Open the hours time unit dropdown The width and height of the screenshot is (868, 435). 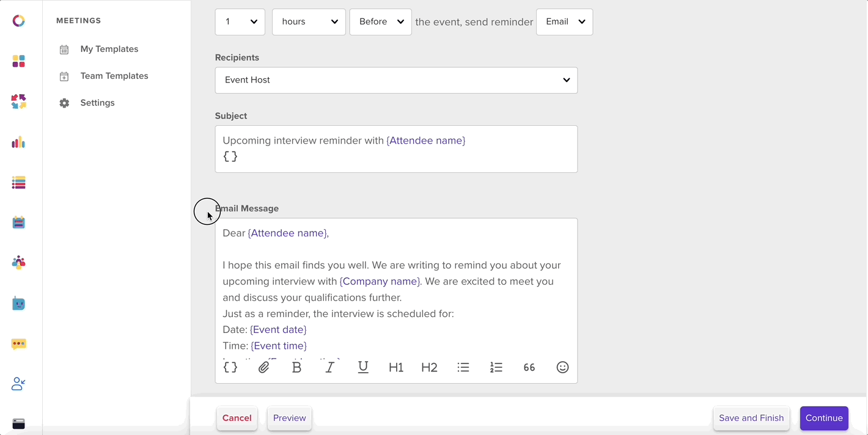point(309,22)
